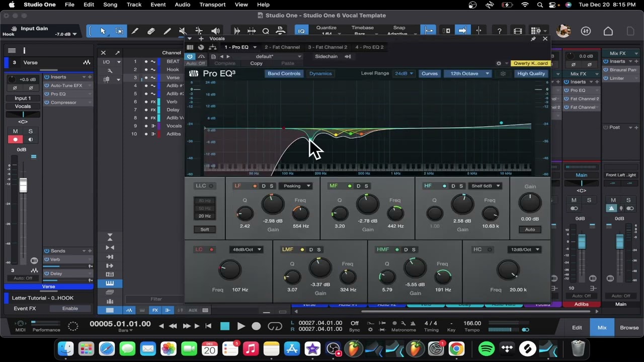Open Finder from the Dock
This screenshot has width=644, height=362.
click(x=65, y=348)
